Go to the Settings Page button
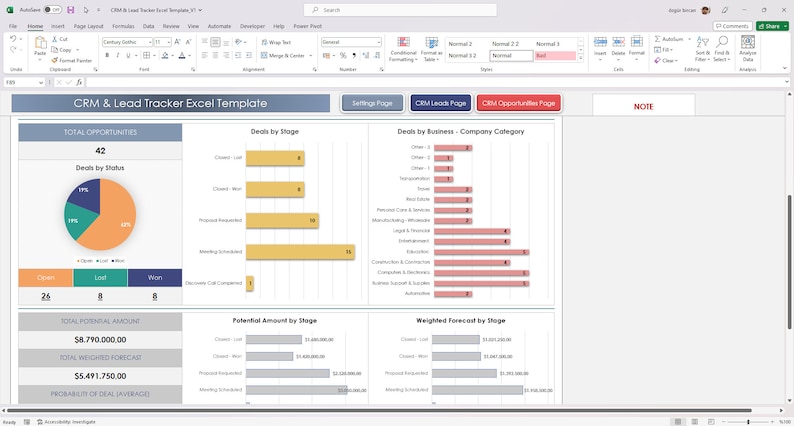Image resolution: width=794 pixels, height=426 pixels. (x=372, y=103)
